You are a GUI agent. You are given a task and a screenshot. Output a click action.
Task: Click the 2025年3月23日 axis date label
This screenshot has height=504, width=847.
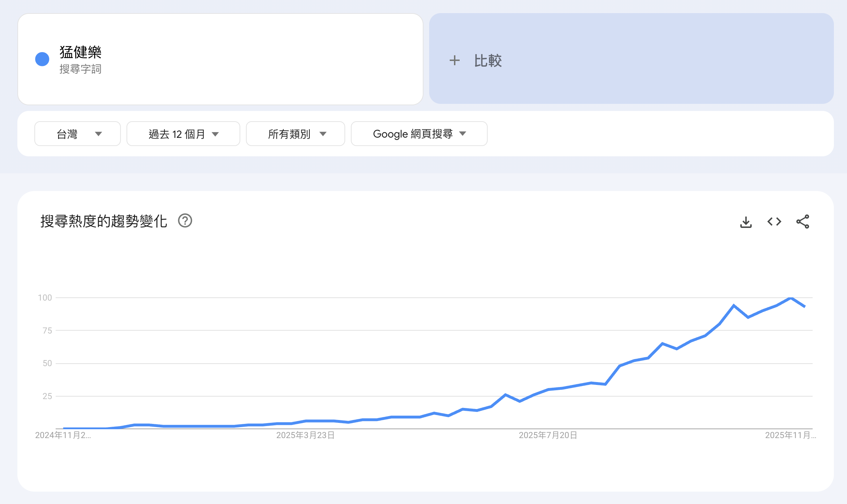305,435
